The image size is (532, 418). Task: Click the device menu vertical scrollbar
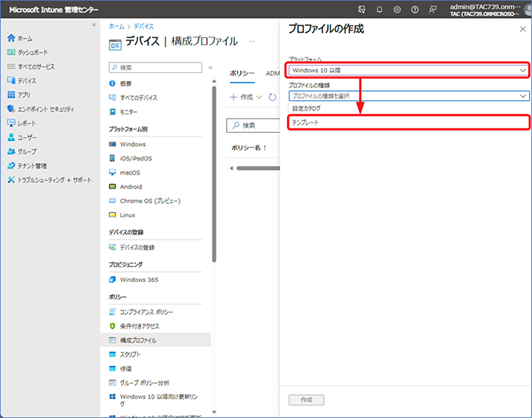tap(214, 174)
